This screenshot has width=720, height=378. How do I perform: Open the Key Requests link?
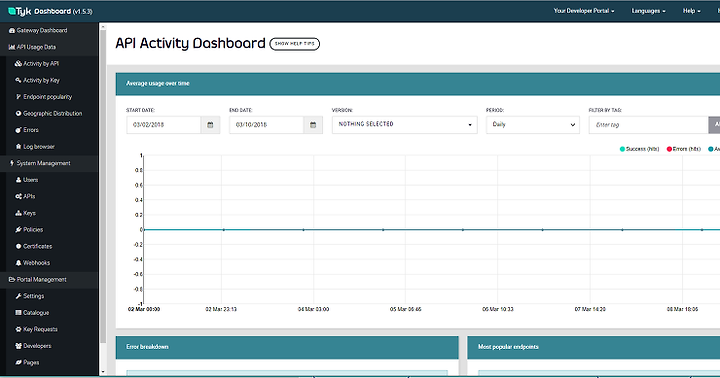[x=40, y=329]
